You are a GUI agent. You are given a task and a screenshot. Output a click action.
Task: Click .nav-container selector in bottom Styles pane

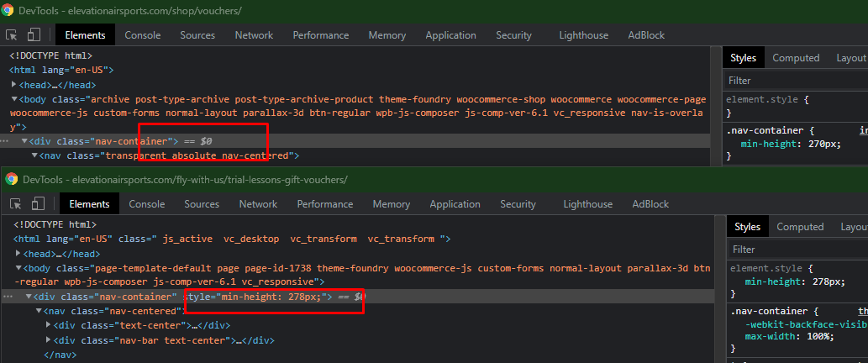pos(771,311)
